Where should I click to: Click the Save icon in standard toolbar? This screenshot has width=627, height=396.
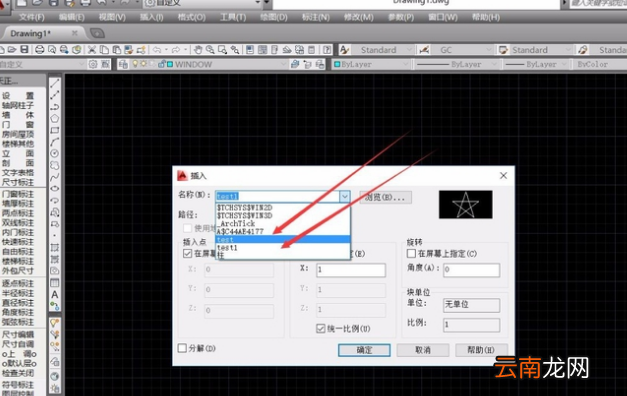coord(24,50)
